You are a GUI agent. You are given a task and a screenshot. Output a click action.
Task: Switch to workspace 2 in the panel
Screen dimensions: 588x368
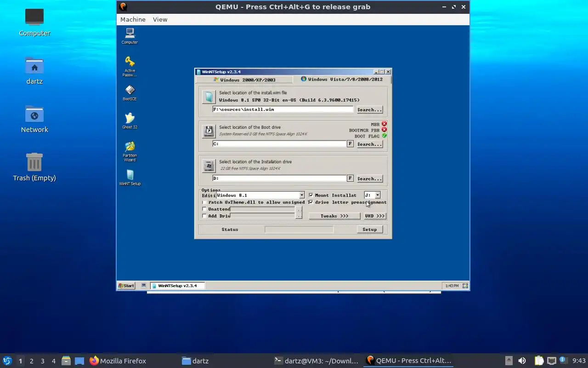click(x=32, y=361)
